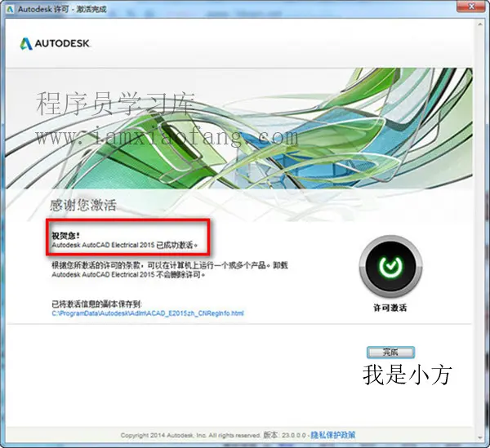Select the 祝贺您! congratulation text
490x448 pixels.
(65, 235)
